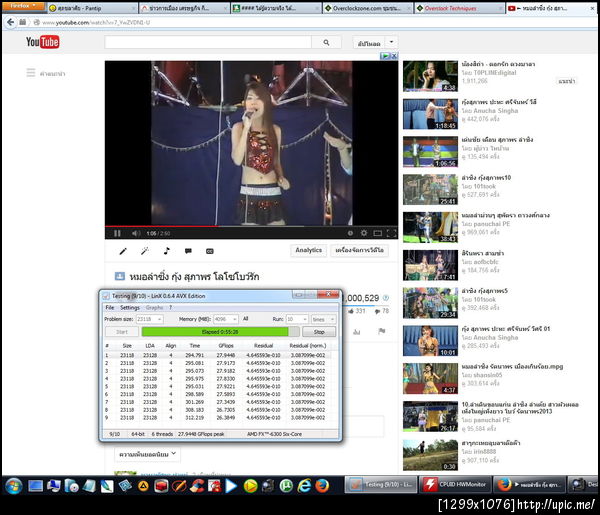600x515 pixels.
Task: Click '27.9448 GFlops peak' in LinX status bar
Action: pyautogui.click(x=201, y=434)
